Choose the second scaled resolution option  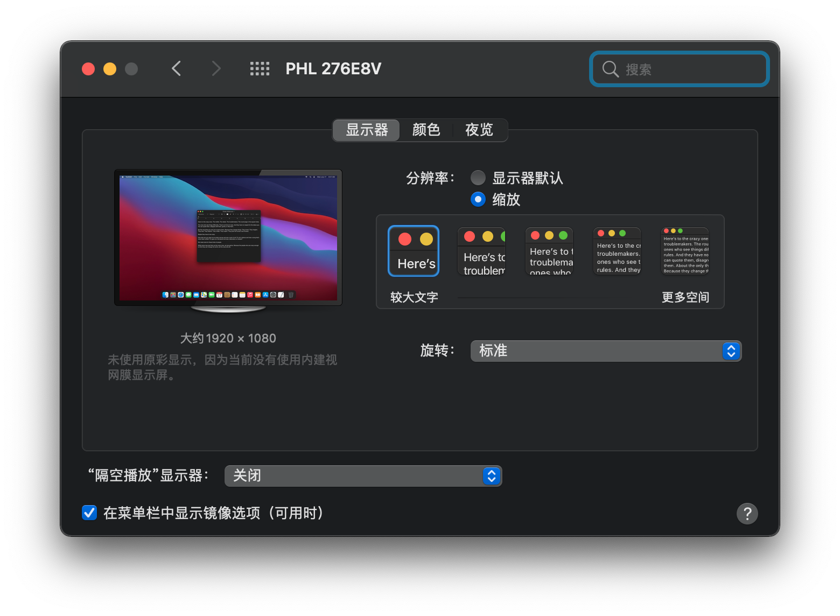point(481,251)
